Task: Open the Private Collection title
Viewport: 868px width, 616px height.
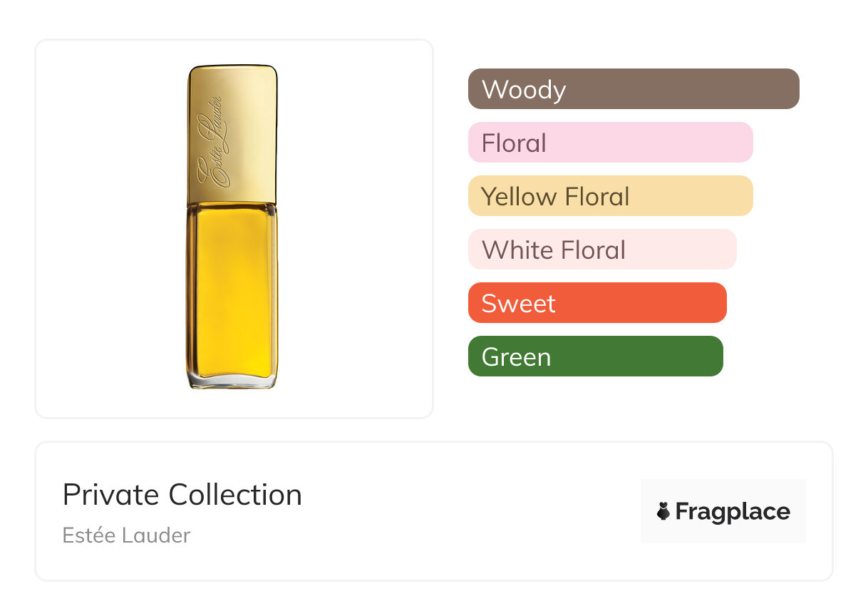Action: (182, 494)
